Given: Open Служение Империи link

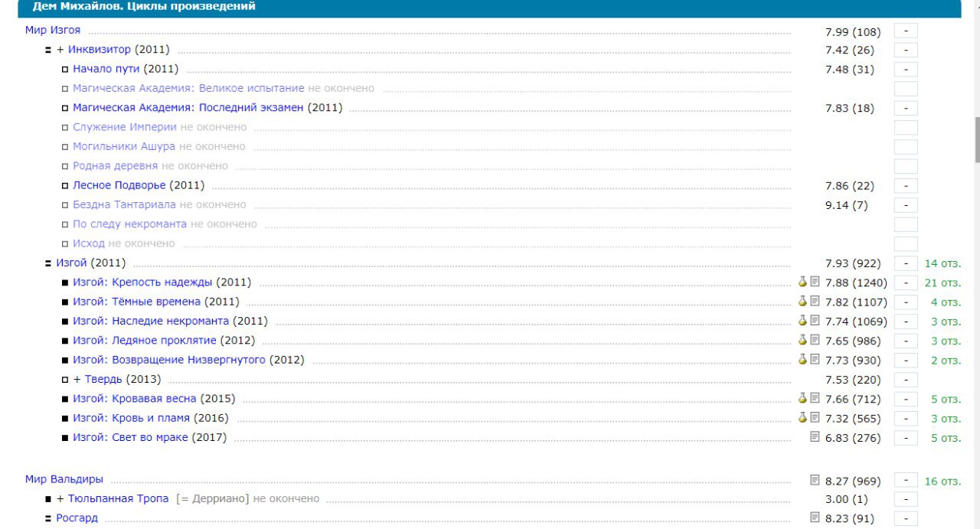Looking at the screenshot, I should pyautogui.click(x=125, y=127).
